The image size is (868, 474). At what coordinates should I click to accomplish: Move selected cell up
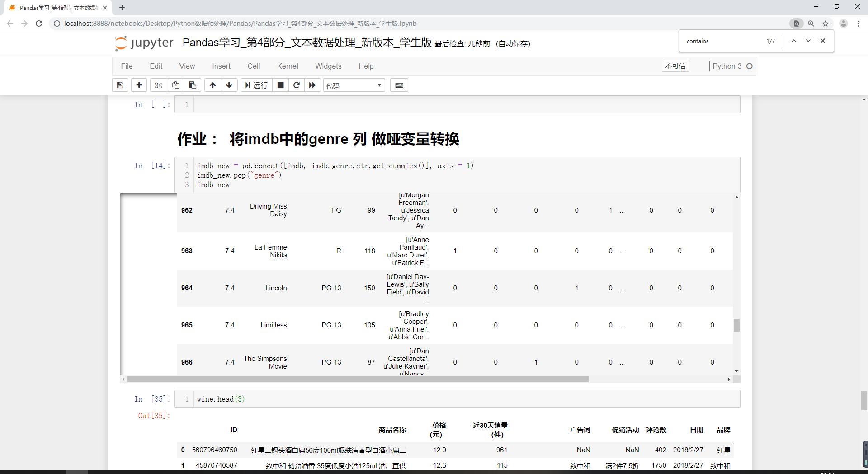[212, 85]
